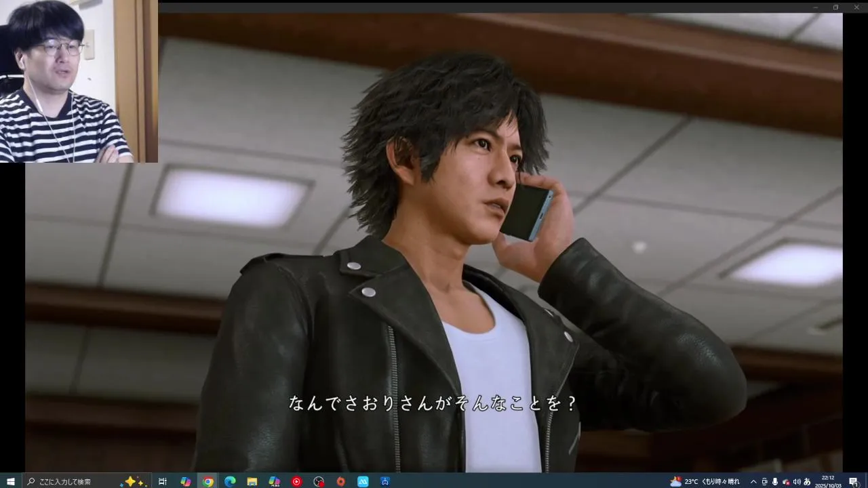This screenshot has width=868, height=488.
Task: Open the network status tray icon
Action: coord(786,481)
